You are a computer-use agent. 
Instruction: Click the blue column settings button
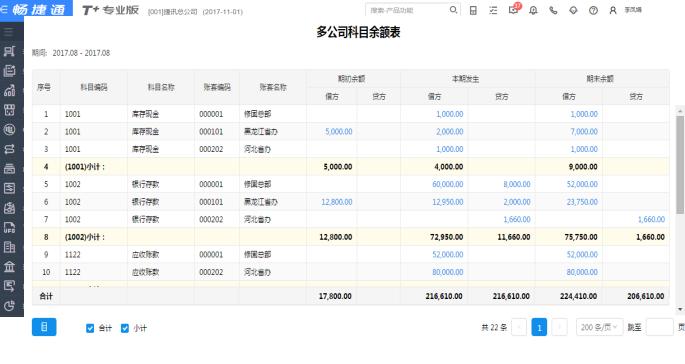point(44,327)
